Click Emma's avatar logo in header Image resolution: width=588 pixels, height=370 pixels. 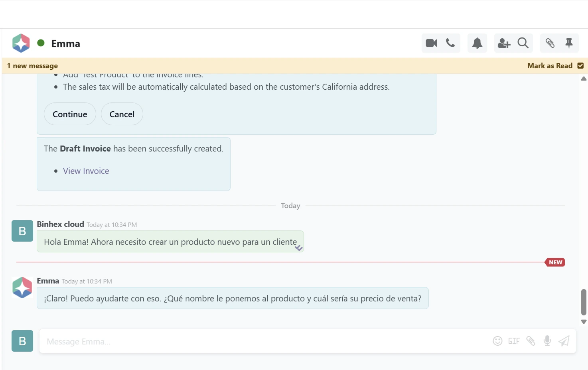pos(21,43)
